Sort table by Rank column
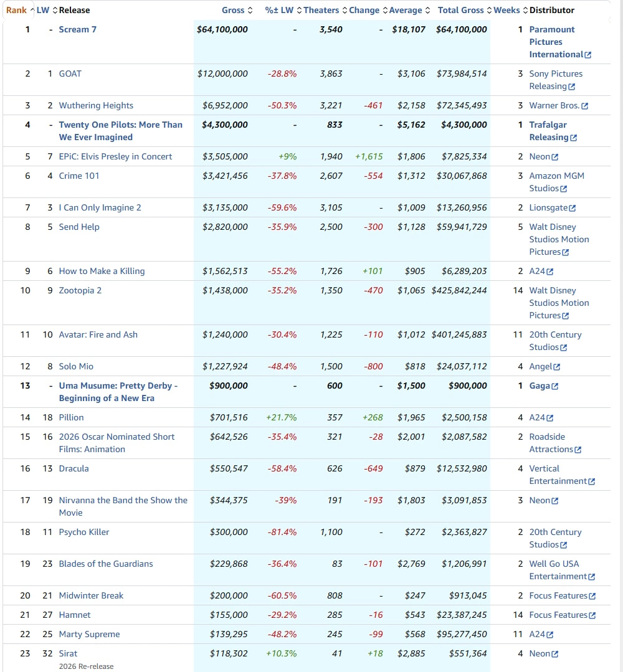The width and height of the screenshot is (623, 672). [20, 11]
